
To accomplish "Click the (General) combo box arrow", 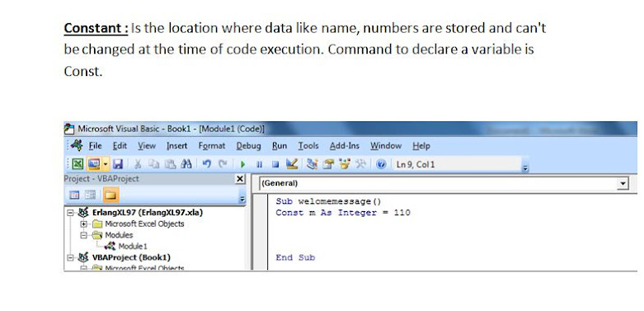I will coord(623,184).
